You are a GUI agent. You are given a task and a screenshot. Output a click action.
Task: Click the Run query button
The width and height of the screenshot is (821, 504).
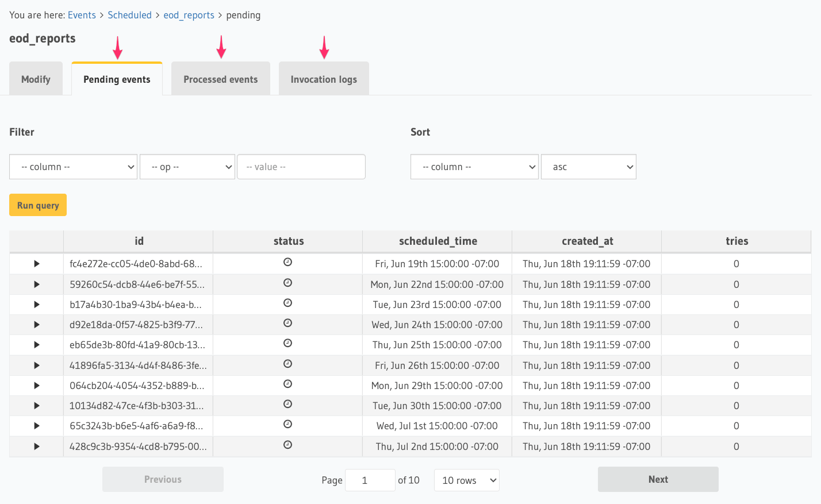coord(37,205)
